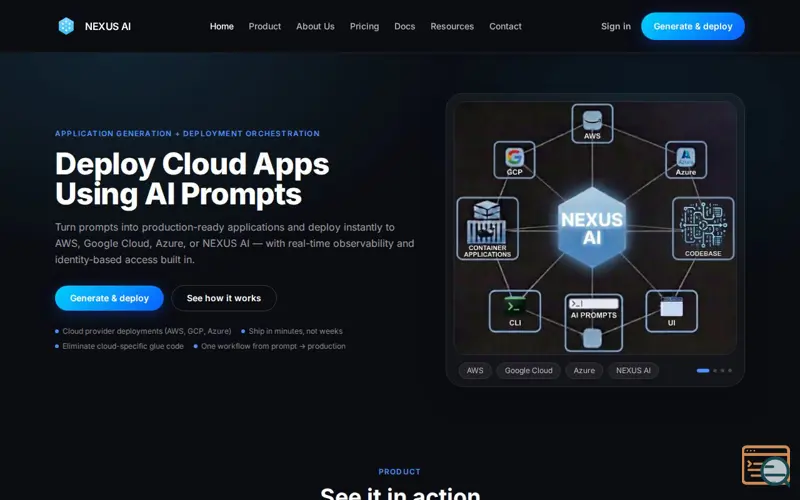800x500 pixels.
Task: Select the AWS chip below diagram
Action: (x=475, y=370)
